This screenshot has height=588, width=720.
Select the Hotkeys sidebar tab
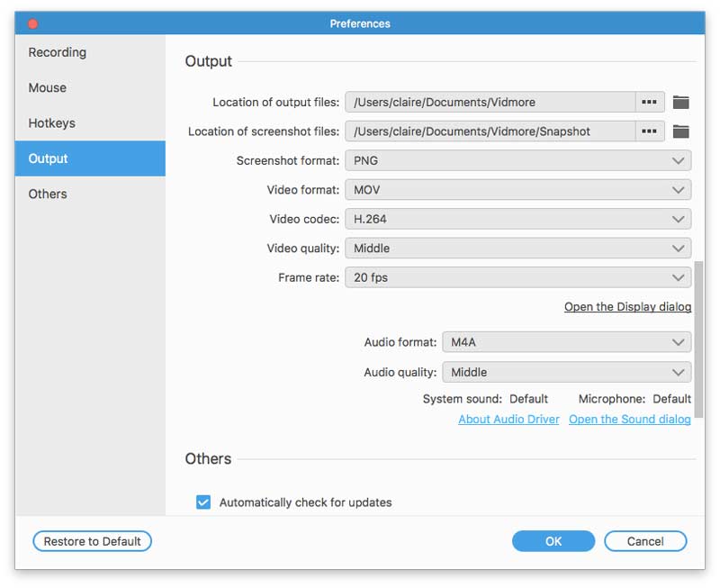[52, 123]
